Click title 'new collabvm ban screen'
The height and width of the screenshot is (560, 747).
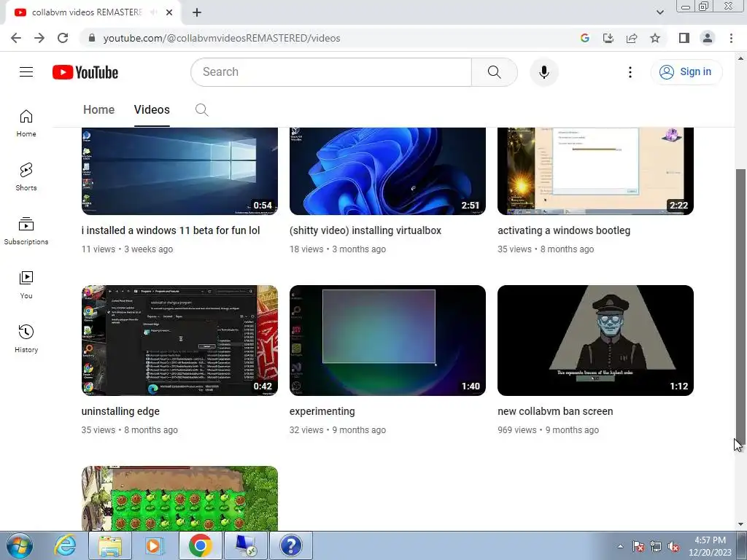click(555, 411)
